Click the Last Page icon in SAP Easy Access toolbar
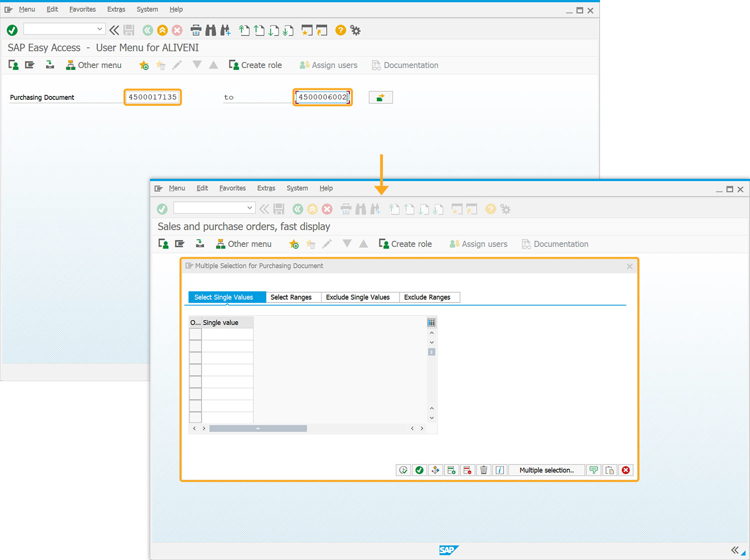The image size is (750, 560). pos(288,30)
